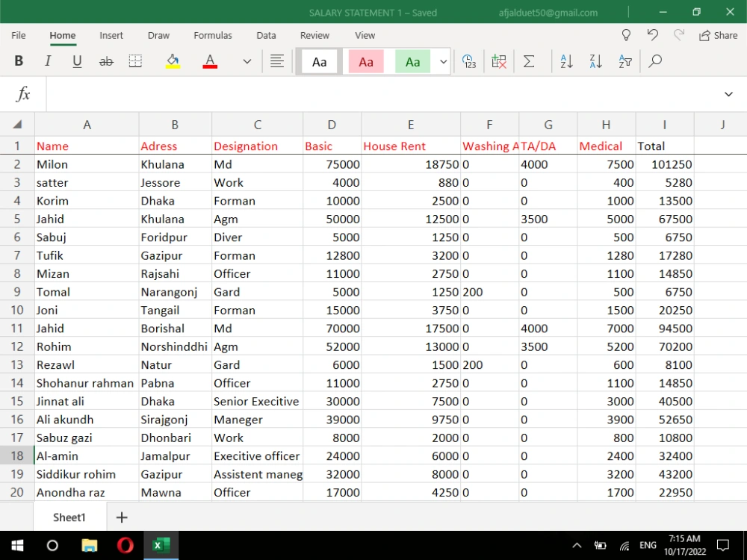Viewport: 747px width, 560px height.
Task: Open the cell borders tool
Action: (x=135, y=61)
